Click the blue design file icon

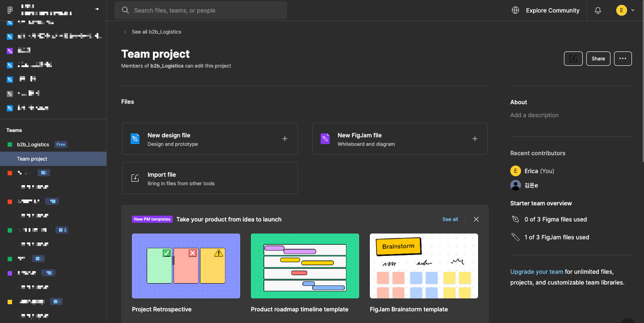[x=135, y=139]
